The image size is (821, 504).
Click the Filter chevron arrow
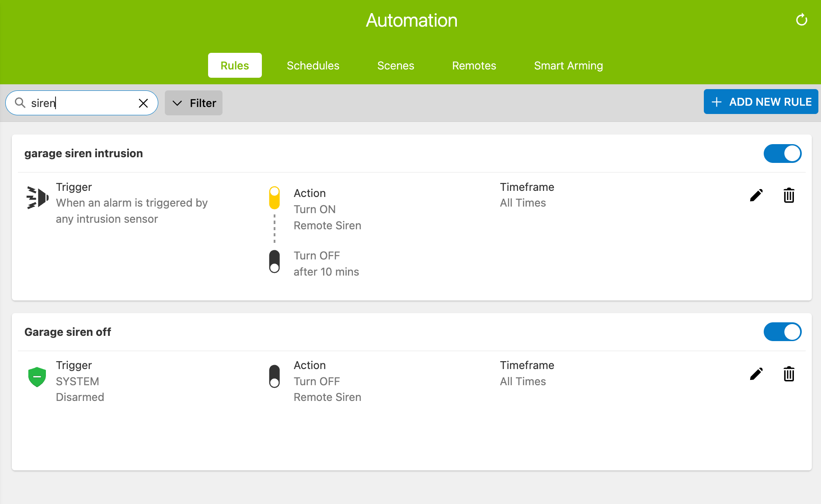[x=177, y=103]
